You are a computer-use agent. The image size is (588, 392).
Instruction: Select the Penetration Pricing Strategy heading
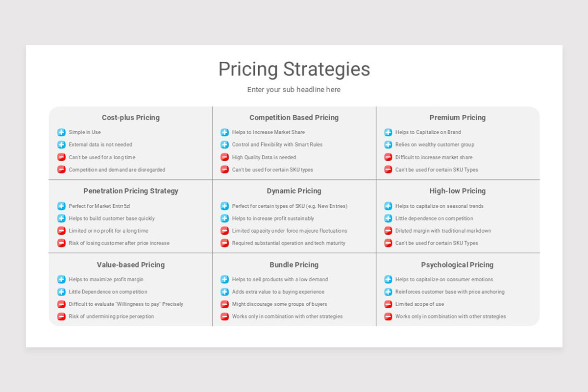pyautogui.click(x=131, y=191)
